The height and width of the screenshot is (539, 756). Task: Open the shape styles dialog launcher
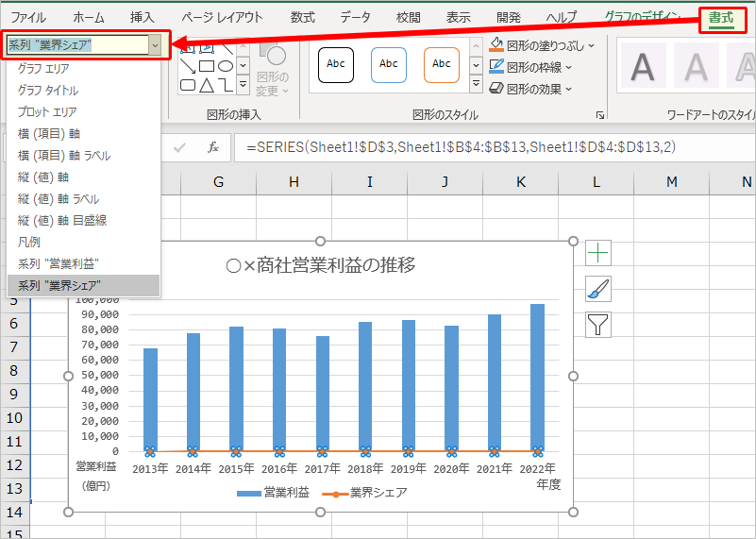tap(599, 115)
